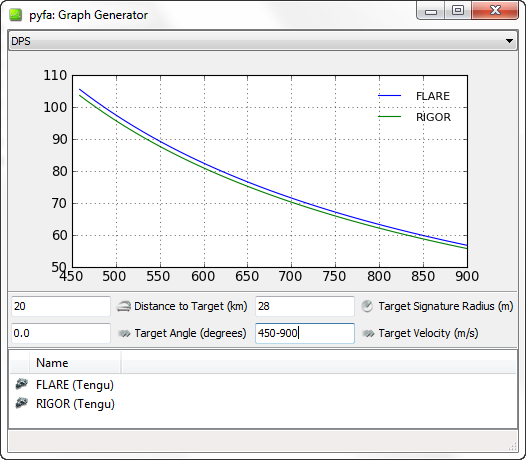Minimize the Graph Generator window
Image resolution: width=526 pixels, height=460 pixels.
(x=431, y=10)
